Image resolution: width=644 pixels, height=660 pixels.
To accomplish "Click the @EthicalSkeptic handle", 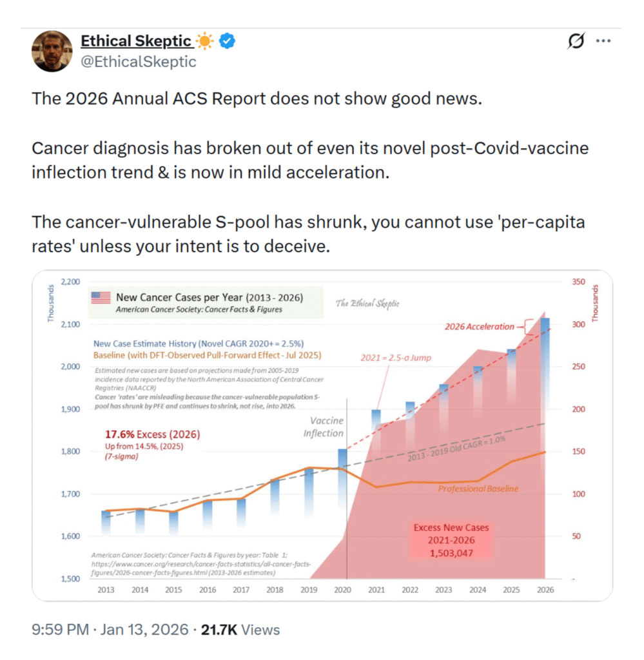I will 138,62.
